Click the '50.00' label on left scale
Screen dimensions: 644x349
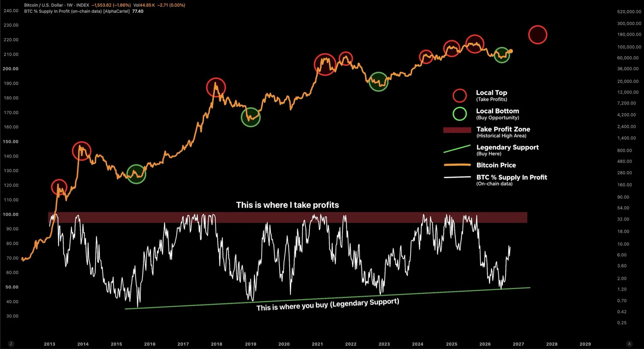12,287
